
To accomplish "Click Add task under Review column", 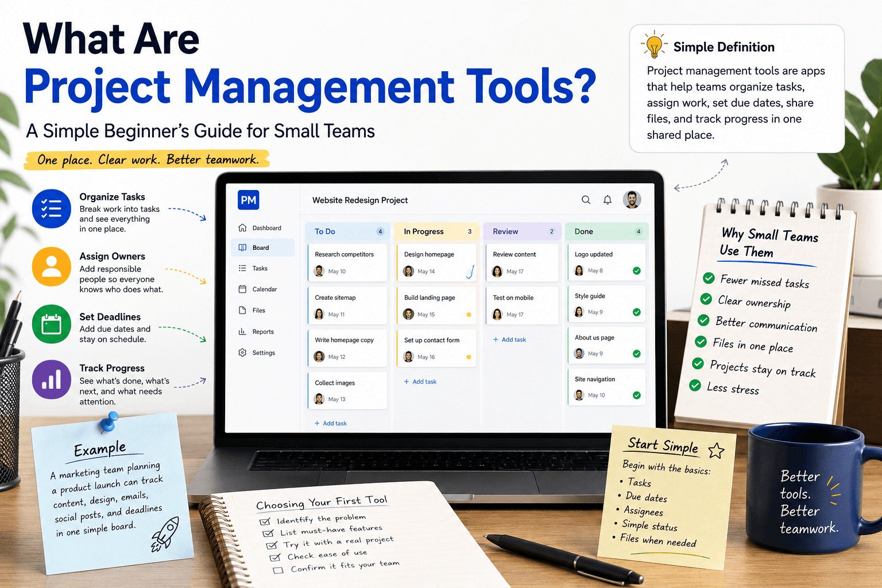I will pos(509,339).
